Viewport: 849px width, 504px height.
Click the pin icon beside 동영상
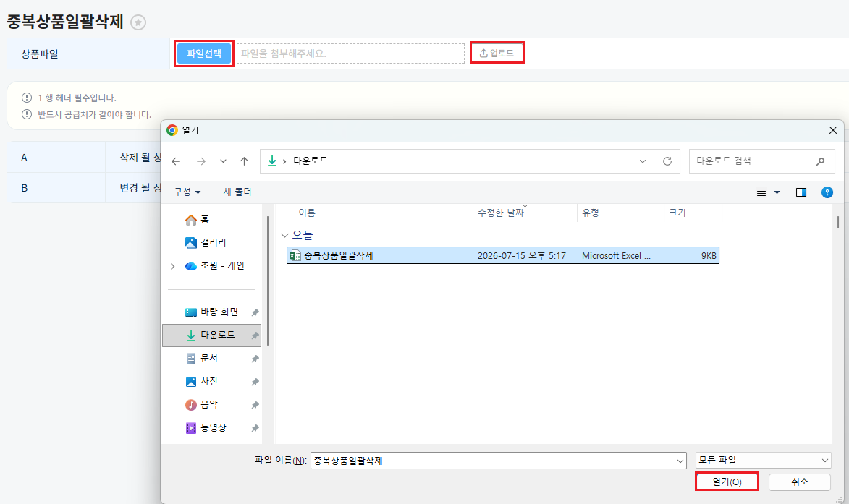point(255,428)
